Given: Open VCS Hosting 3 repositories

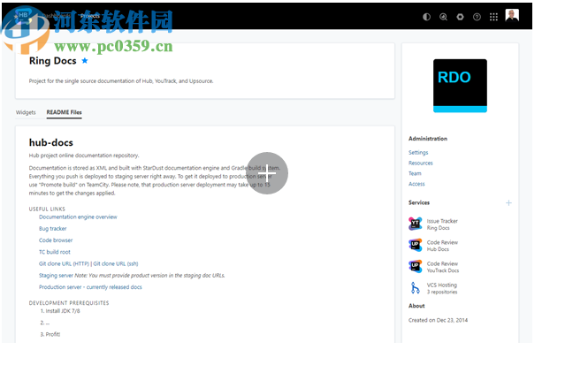Looking at the screenshot, I should click(442, 288).
